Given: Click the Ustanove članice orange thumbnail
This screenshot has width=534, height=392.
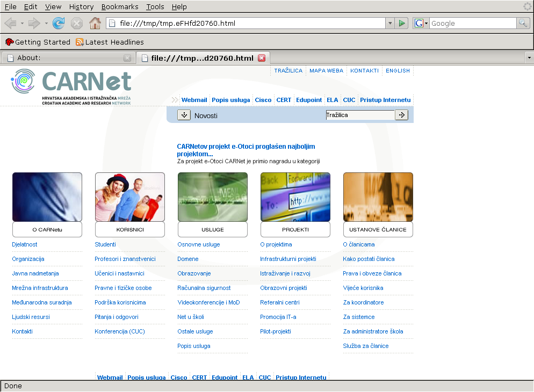Looking at the screenshot, I should coord(378,197).
